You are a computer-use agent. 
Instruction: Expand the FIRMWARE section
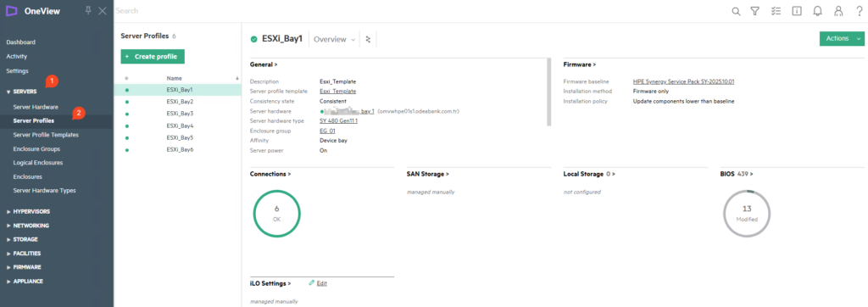(23, 267)
